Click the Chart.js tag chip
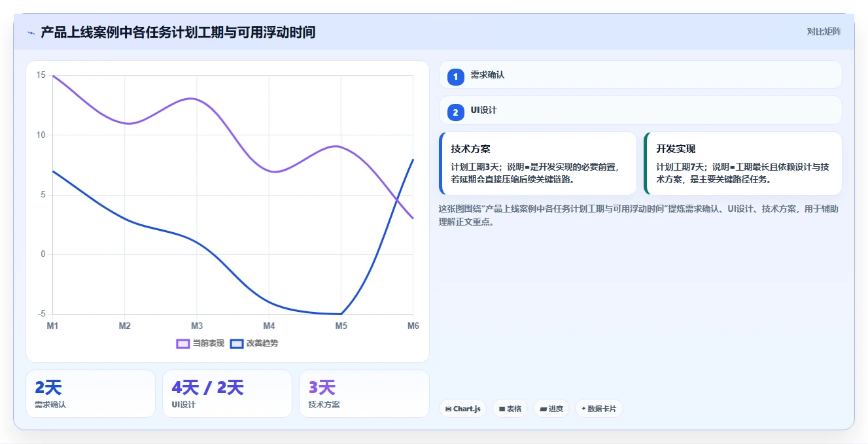Viewport: 868px width, 444px height. coord(463,409)
